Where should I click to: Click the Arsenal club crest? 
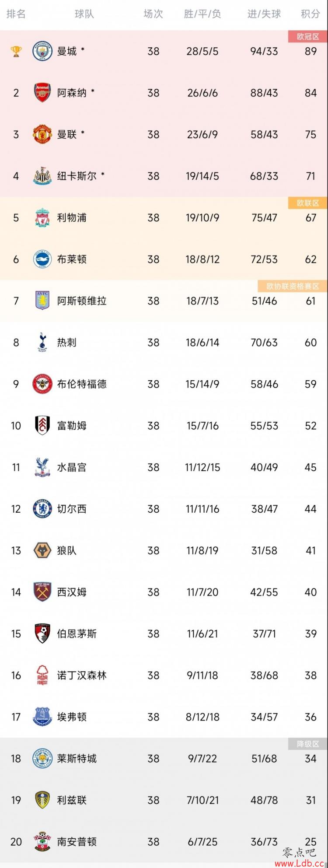pyautogui.click(x=42, y=93)
